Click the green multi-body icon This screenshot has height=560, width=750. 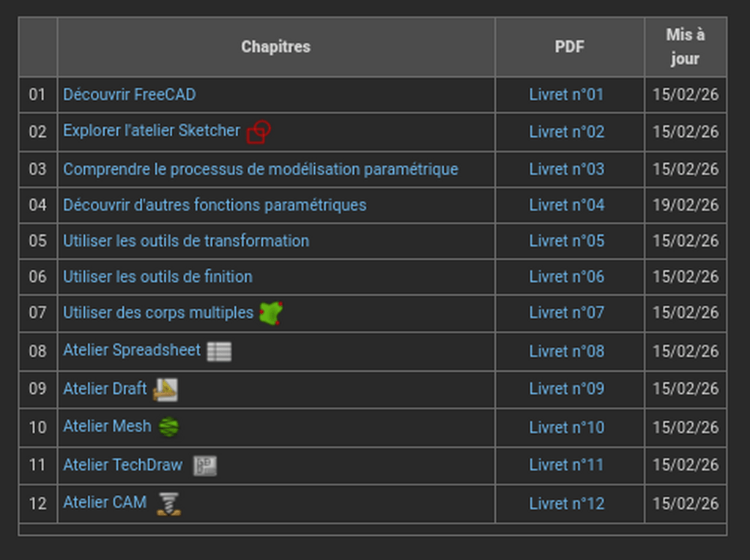point(270,313)
